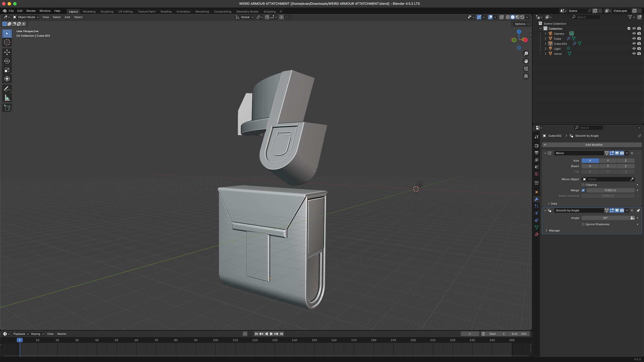Choose the Measure tool
The width and height of the screenshot is (644, 362).
click(7, 98)
